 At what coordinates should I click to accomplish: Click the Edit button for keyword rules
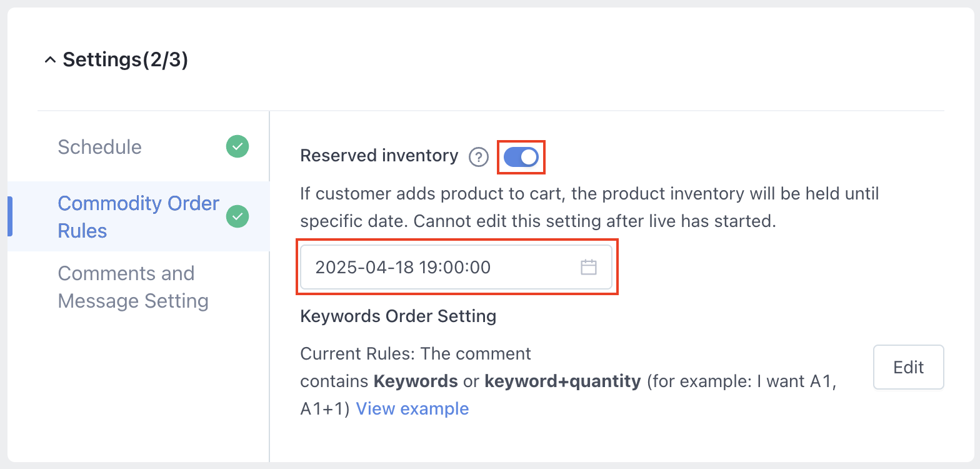coord(908,367)
